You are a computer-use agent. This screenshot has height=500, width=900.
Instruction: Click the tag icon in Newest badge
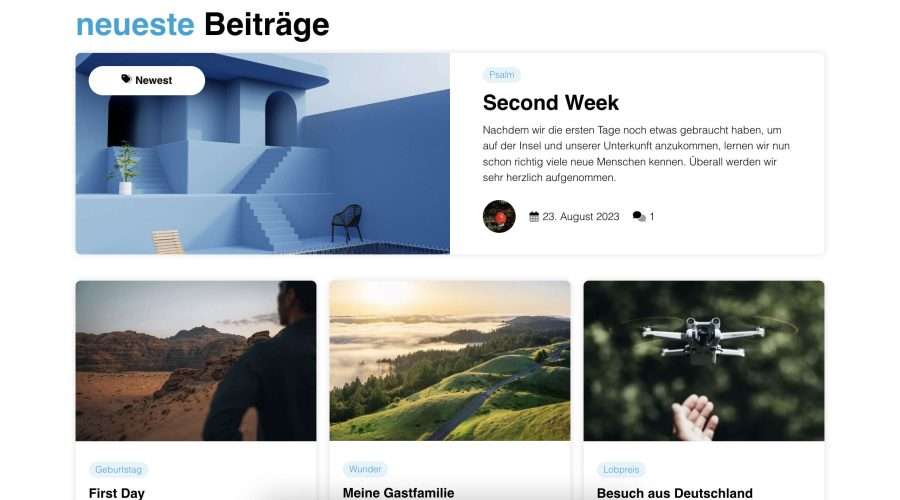pyautogui.click(x=126, y=79)
